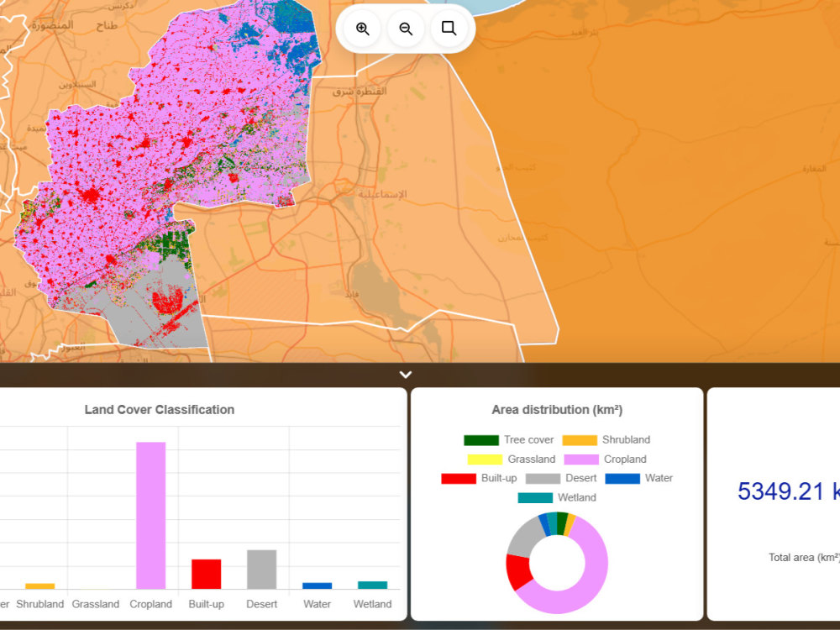This screenshot has width=840, height=630.
Task: Toggle Desert legend item
Action: (561, 479)
